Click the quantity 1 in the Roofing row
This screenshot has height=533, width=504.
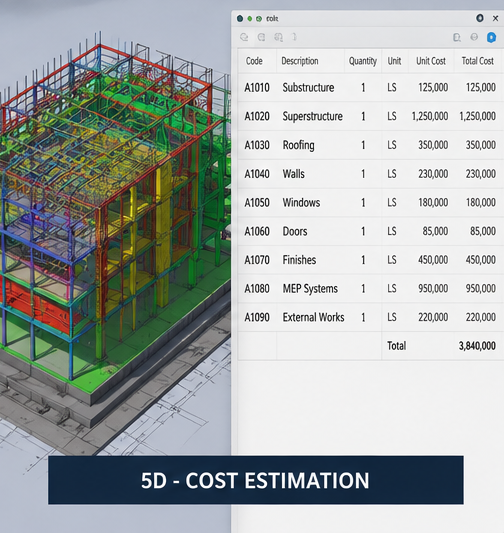pos(363,145)
